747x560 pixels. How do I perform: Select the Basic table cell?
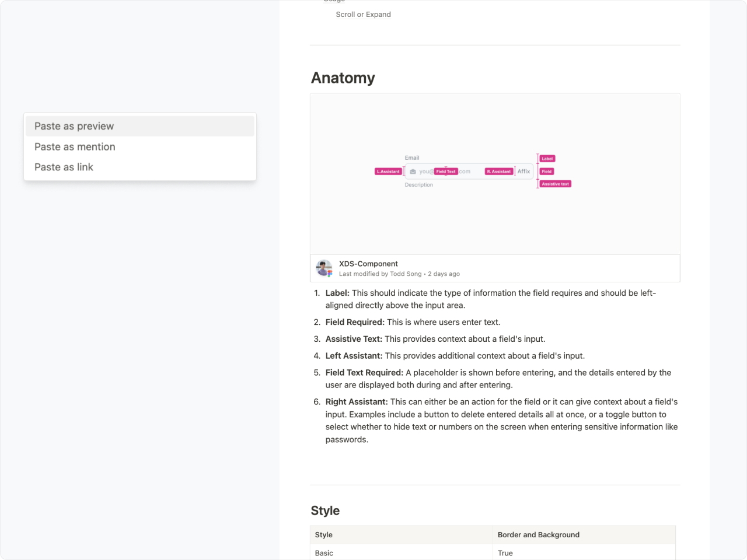[402, 553]
